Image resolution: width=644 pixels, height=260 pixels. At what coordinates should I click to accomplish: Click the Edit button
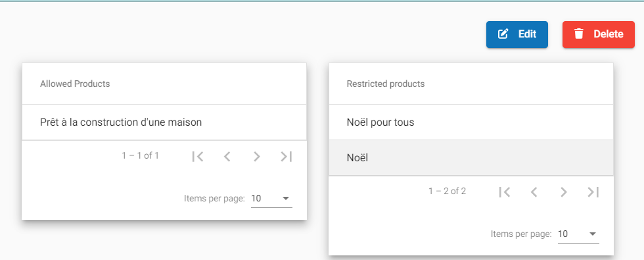click(517, 34)
